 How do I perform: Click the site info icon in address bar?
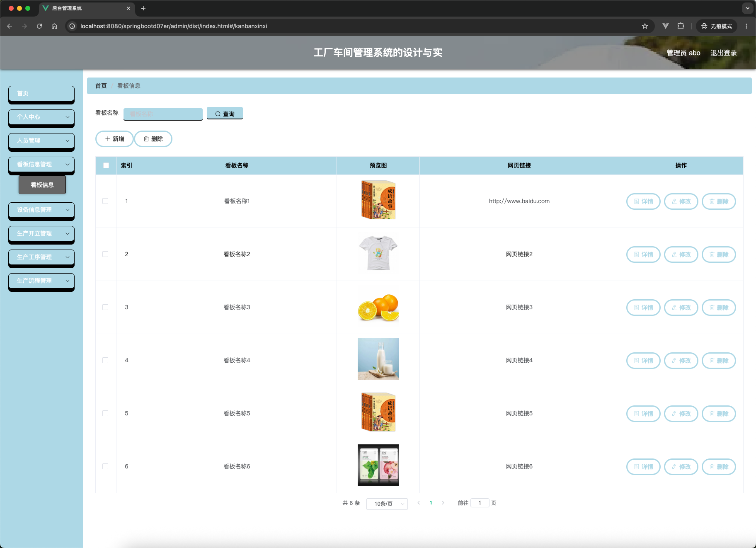coord(72,26)
